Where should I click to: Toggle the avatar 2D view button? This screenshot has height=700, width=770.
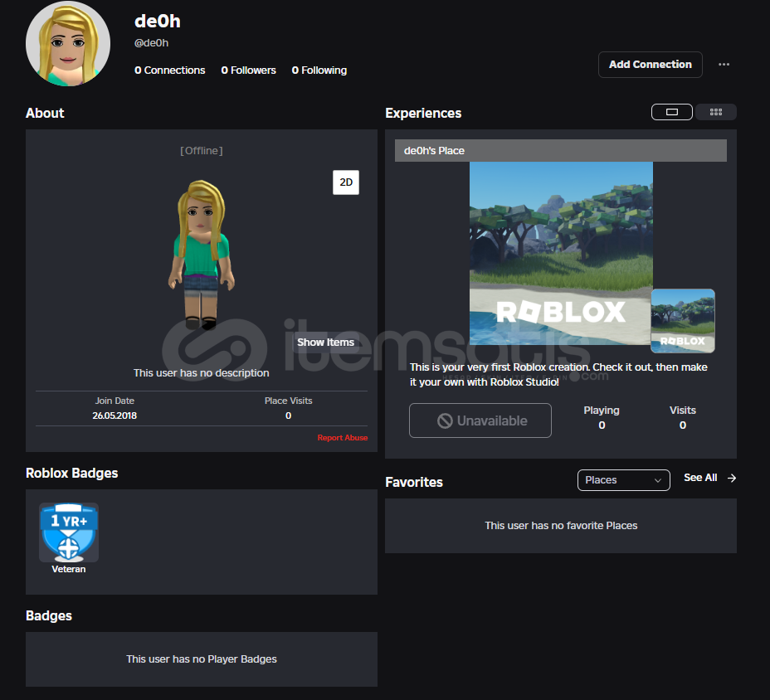346,182
